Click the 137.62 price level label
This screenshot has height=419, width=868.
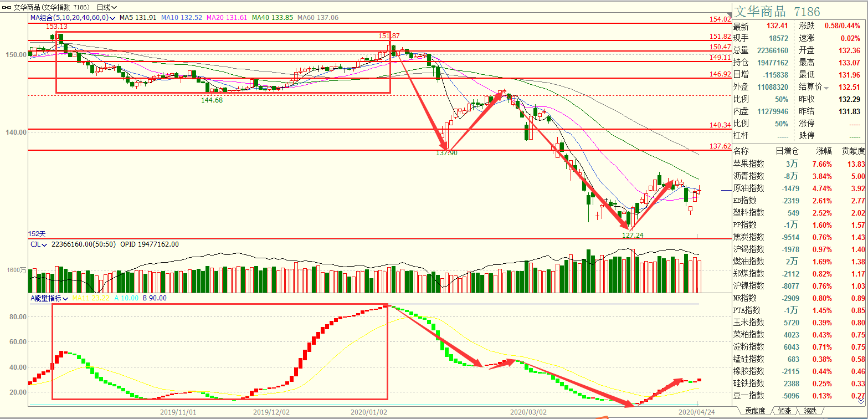click(x=720, y=146)
